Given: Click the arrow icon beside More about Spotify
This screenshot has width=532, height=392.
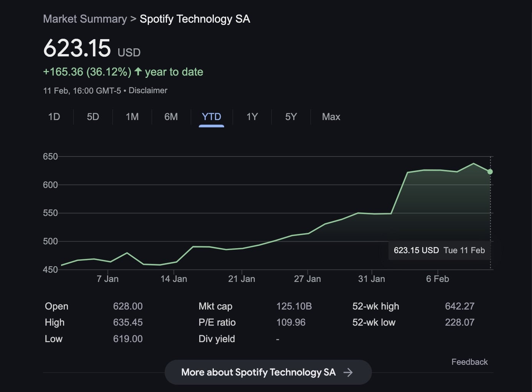Looking at the screenshot, I should (348, 372).
